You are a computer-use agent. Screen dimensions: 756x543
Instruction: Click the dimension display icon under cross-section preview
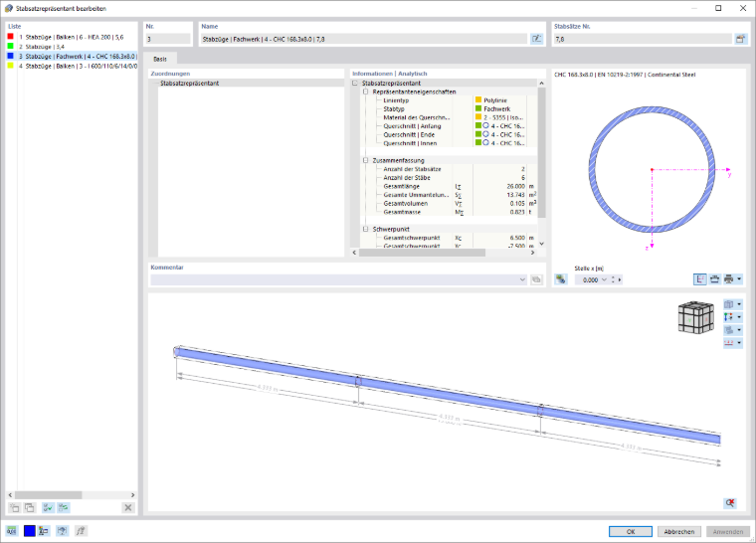coord(714,279)
